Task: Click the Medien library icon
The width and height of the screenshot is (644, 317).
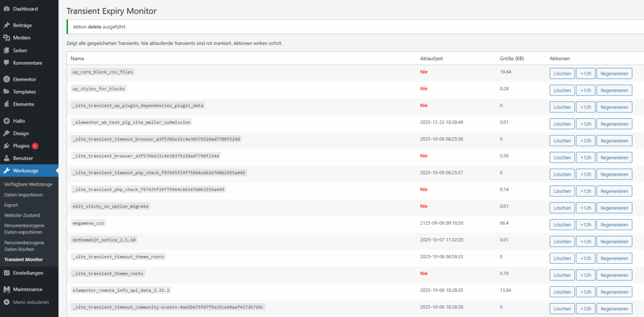Action: (6, 38)
